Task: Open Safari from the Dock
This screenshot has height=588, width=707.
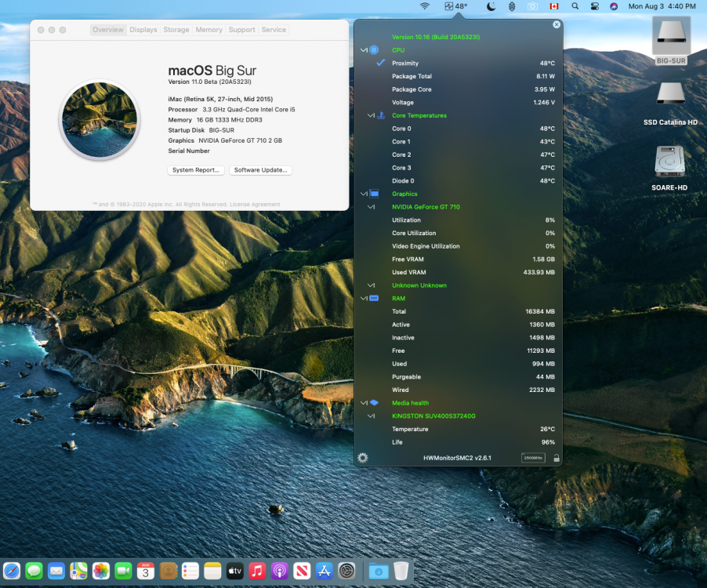Action: click(12, 571)
